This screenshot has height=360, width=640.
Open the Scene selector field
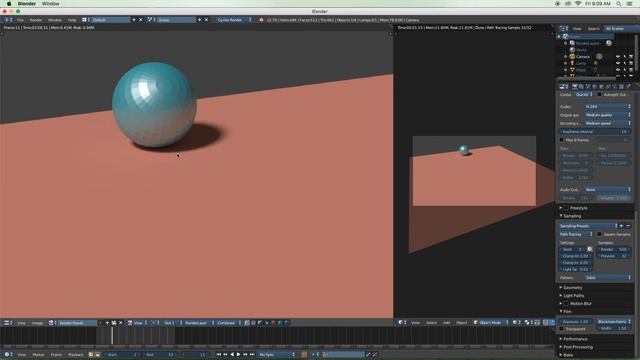click(176, 20)
